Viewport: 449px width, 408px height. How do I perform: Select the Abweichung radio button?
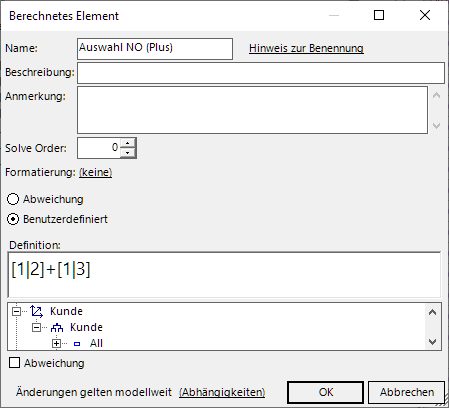click(x=13, y=199)
